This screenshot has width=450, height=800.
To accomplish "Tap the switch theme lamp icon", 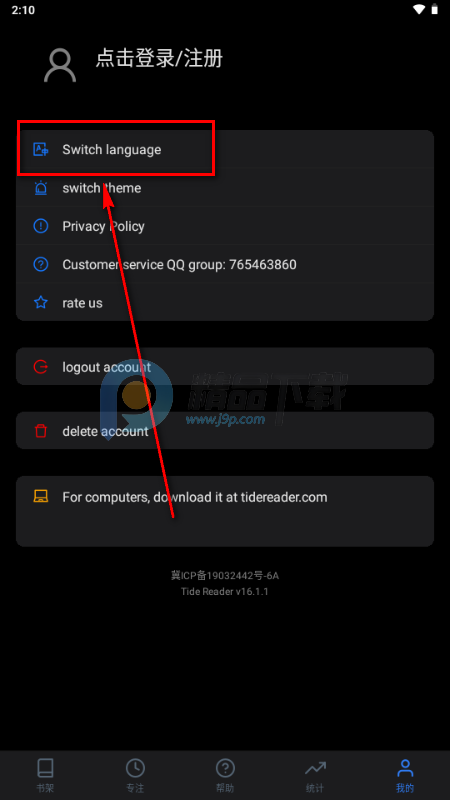I will 40,188.
